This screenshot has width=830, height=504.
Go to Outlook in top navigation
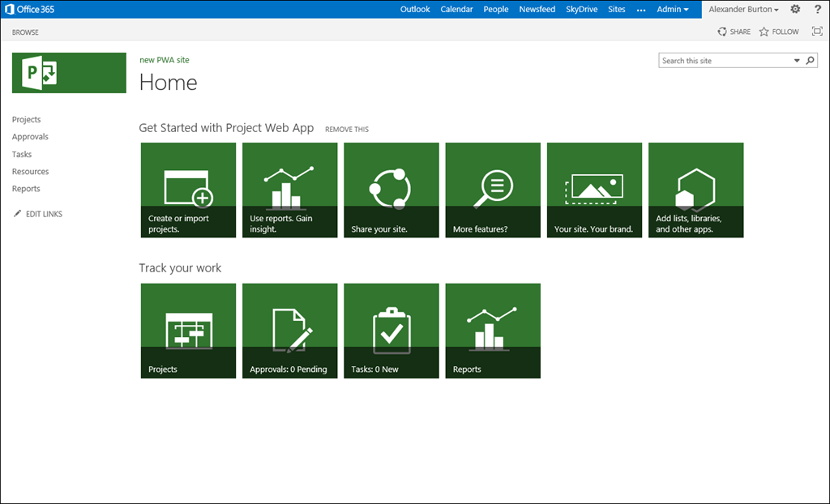(415, 10)
